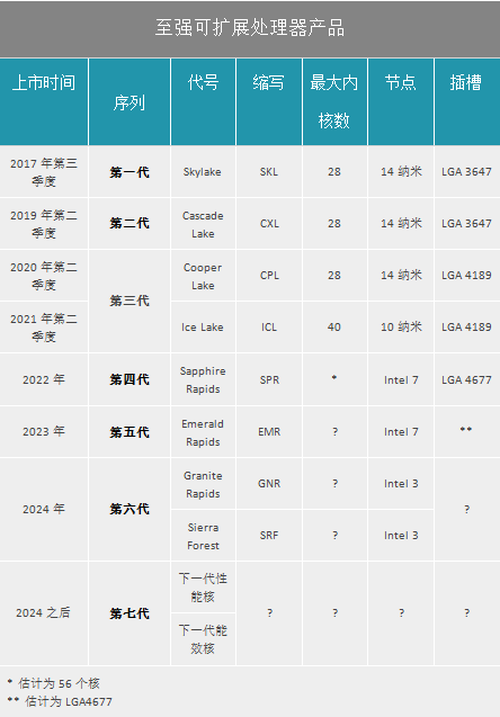Click 14 纳米 in the Cascade Lake row
Image resolution: width=500 pixels, height=717 pixels.
coord(401,224)
